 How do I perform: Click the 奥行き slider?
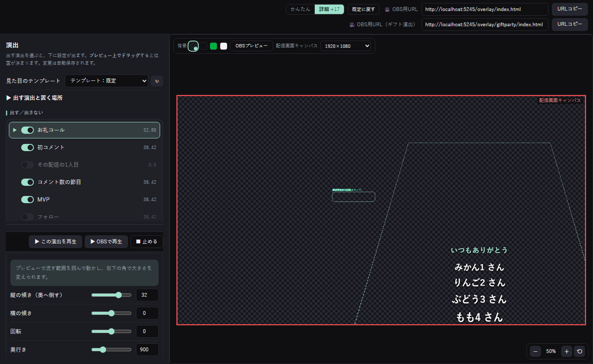tap(111, 350)
